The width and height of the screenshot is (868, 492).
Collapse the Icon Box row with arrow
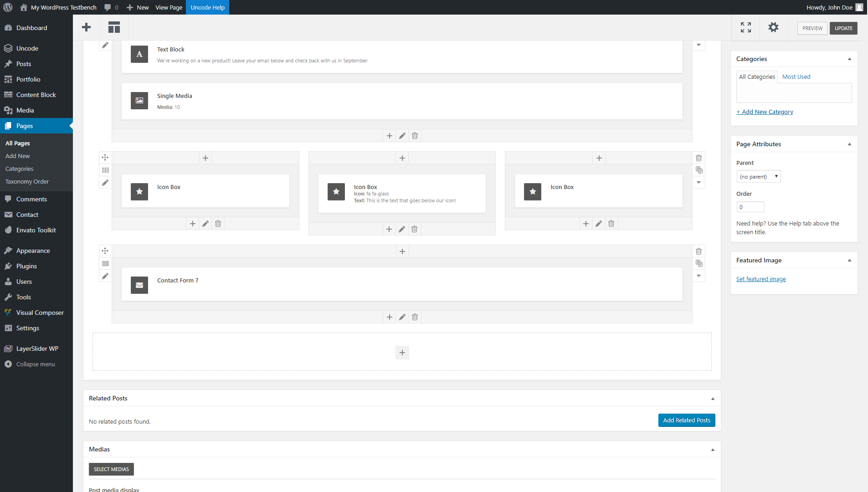tap(699, 183)
